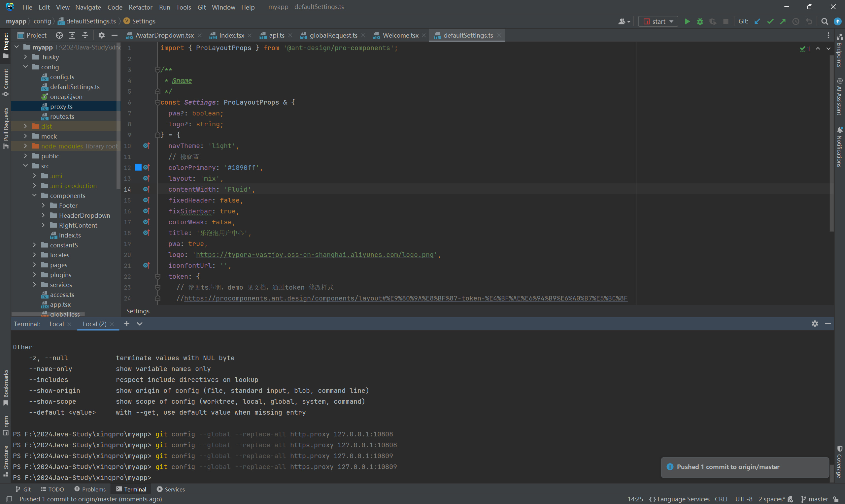Image resolution: width=845 pixels, height=504 pixels.
Task: Open the Services tool window
Action: [x=171, y=489]
